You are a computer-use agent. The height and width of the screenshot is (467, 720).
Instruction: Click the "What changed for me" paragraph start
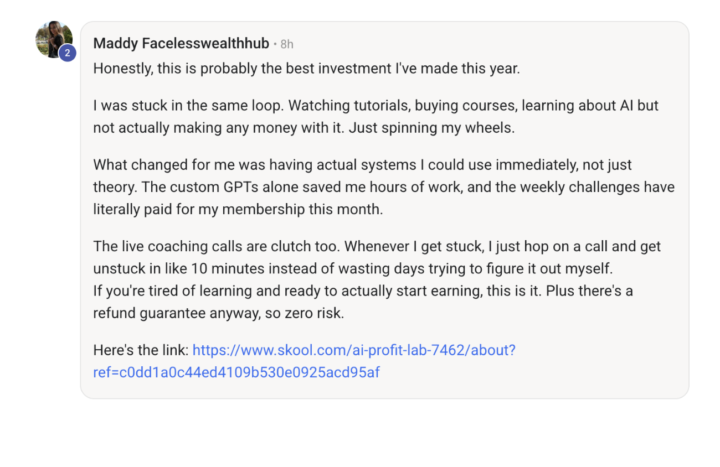pos(160,163)
